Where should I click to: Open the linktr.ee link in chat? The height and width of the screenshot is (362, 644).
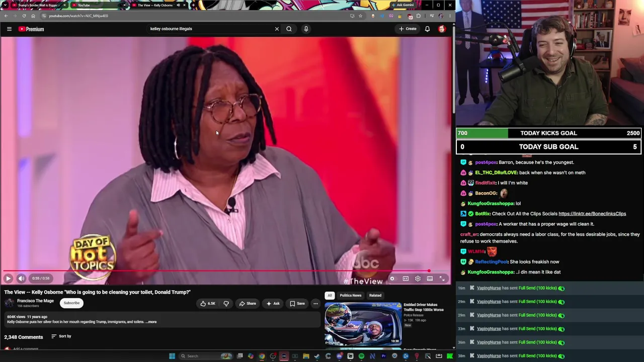click(592, 214)
